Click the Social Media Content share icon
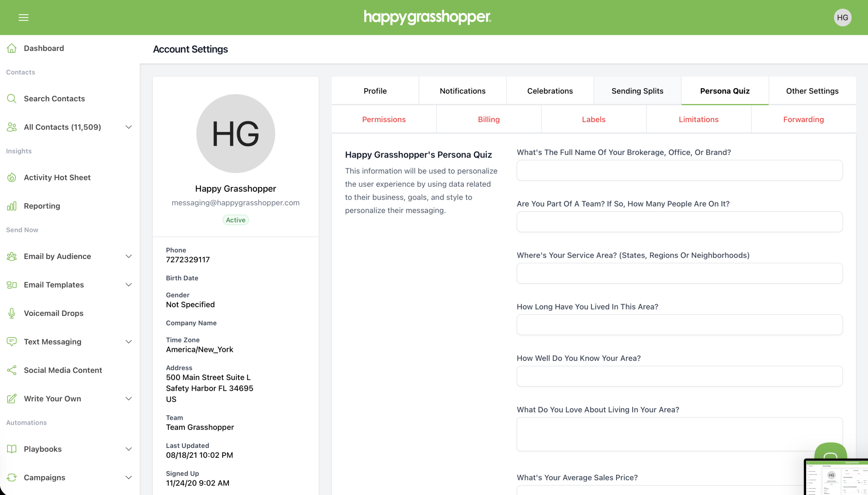Viewport: 868px width, 495px height. 12,370
